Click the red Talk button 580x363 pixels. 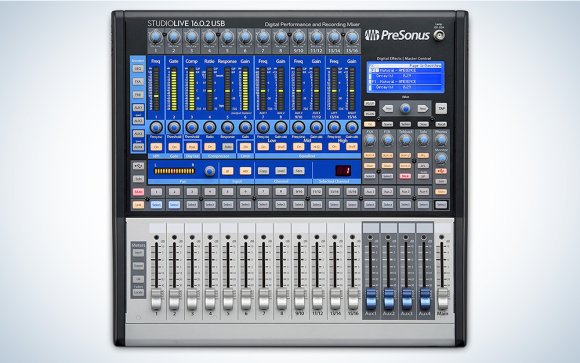405,176
